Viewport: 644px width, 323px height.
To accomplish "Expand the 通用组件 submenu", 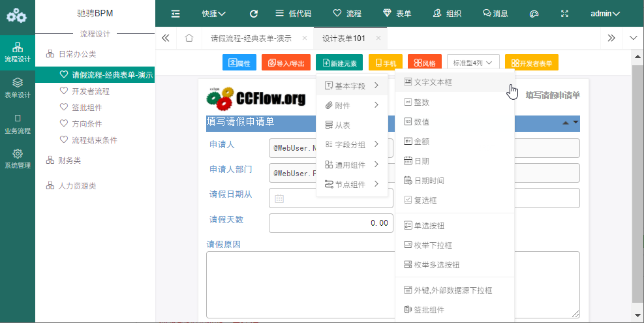I will (352, 165).
